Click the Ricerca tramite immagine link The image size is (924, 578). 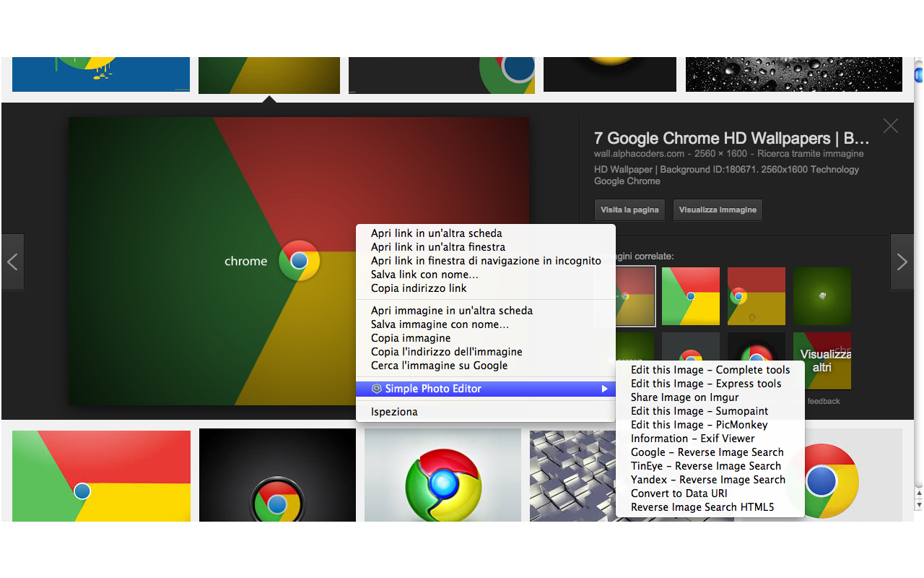point(810,154)
